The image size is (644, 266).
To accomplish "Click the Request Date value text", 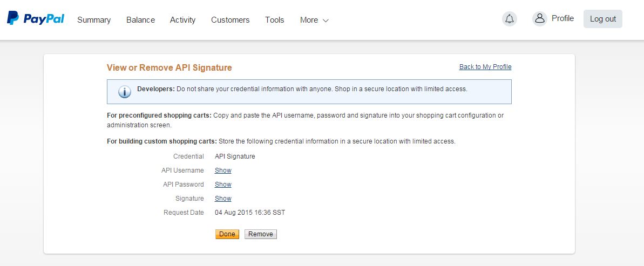I will [x=250, y=213].
